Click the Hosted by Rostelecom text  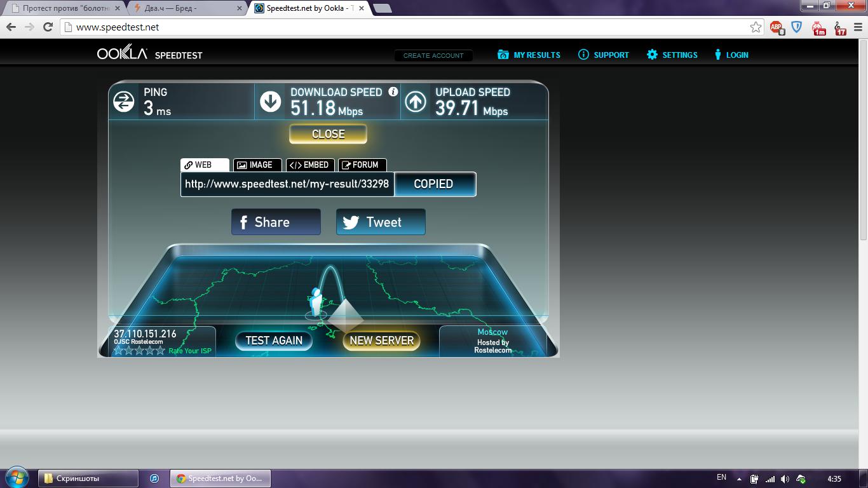493,346
